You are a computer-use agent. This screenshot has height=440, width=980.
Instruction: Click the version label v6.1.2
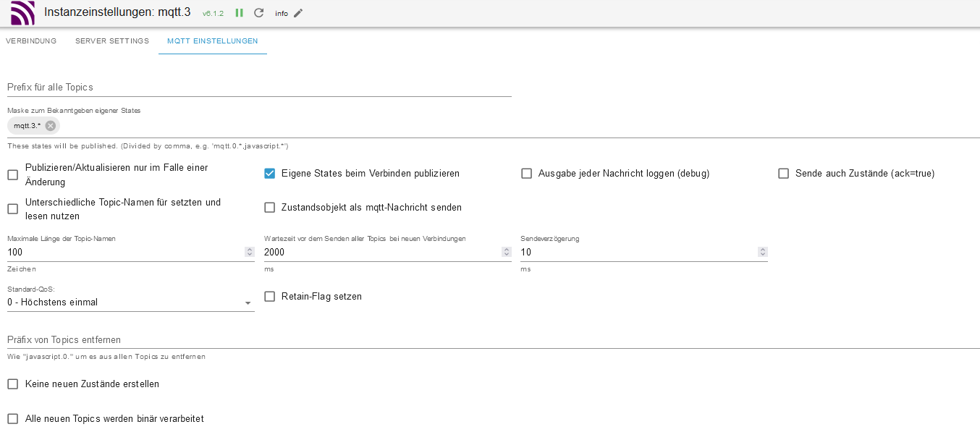pyautogui.click(x=214, y=14)
